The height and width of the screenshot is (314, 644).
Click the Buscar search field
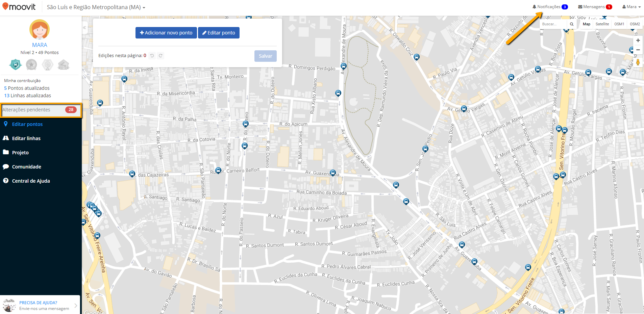(553, 24)
